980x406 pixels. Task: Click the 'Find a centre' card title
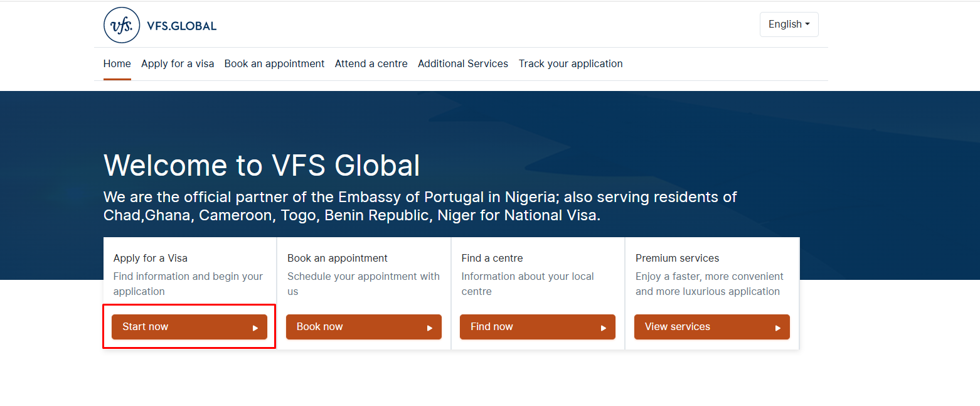492,258
